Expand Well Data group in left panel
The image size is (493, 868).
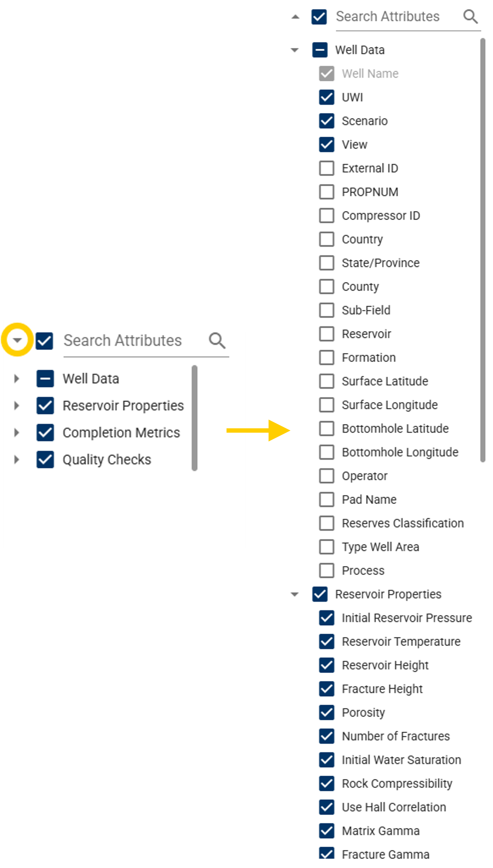pos(16,378)
